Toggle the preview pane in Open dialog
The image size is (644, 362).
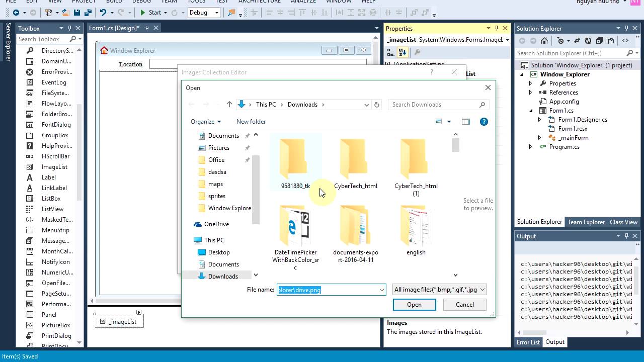[x=466, y=122]
